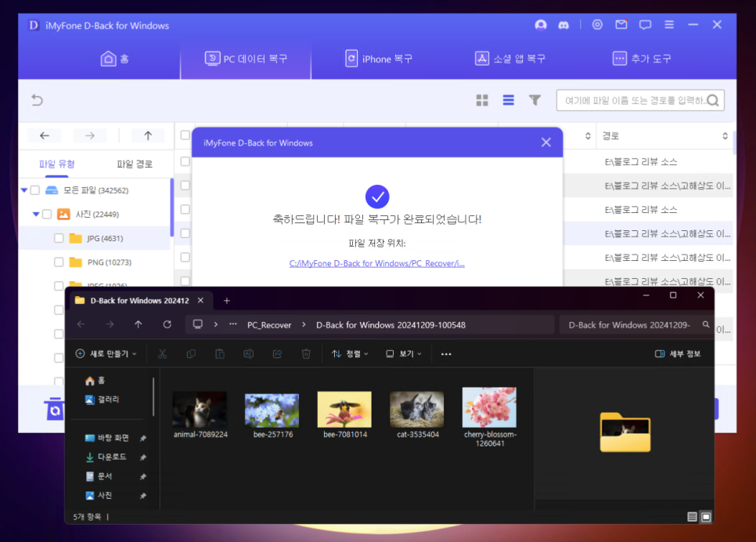Open new Explorer tab with plus icon
The height and width of the screenshot is (542, 756).
[227, 301]
